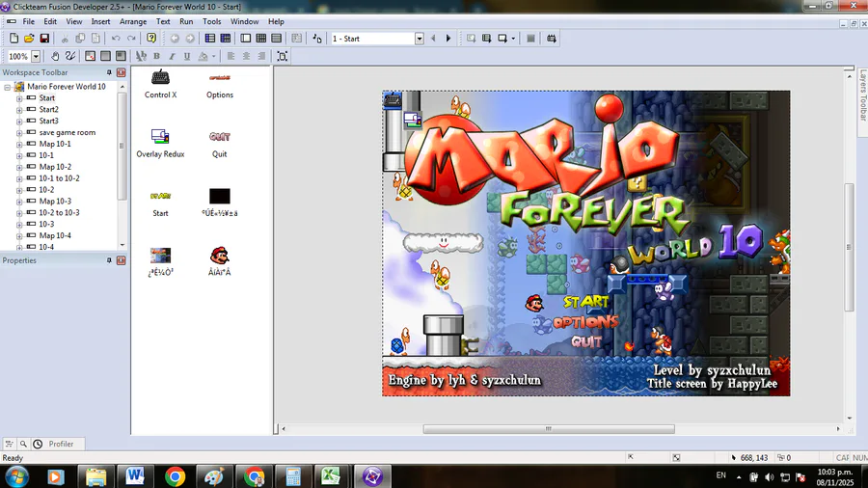Select the 10-1 to 10-2 frame
Viewport: 868px width, 488px height.
click(x=59, y=178)
